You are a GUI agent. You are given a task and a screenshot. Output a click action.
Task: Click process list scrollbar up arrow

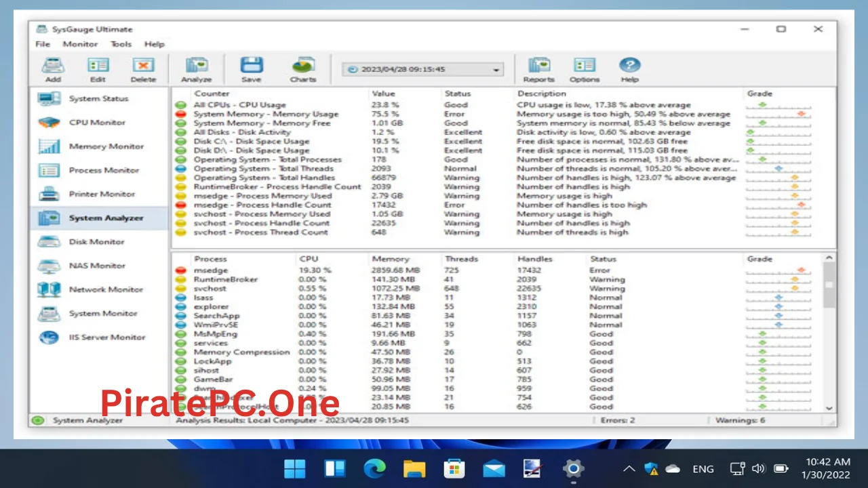[829, 258]
